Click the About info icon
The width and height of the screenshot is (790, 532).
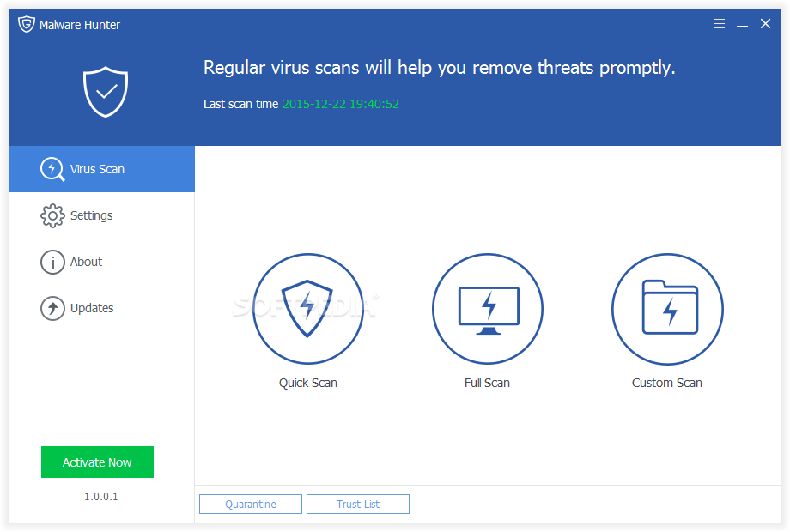coord(52,263)
